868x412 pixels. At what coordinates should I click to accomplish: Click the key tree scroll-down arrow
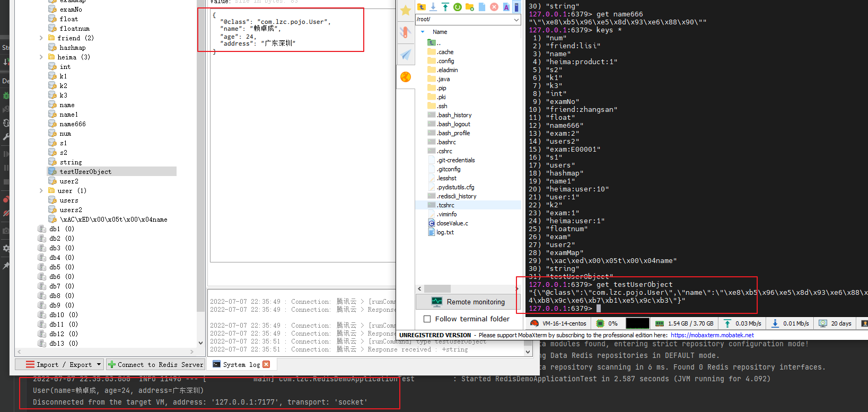[200, 343]
